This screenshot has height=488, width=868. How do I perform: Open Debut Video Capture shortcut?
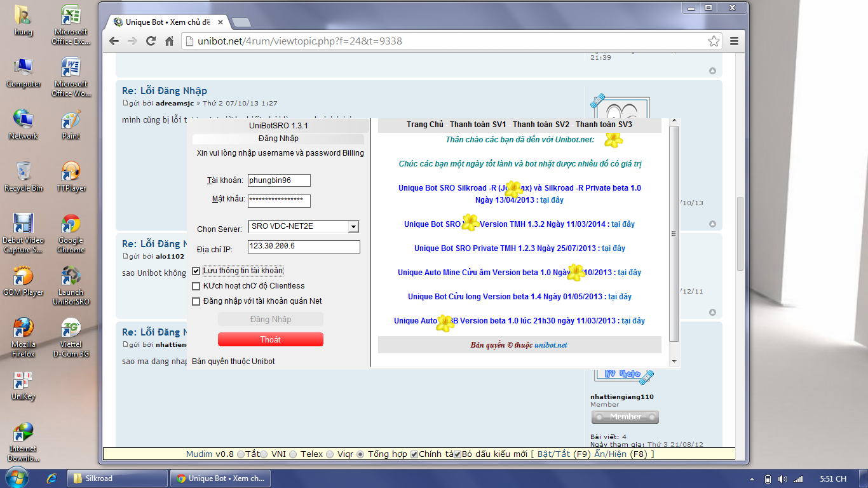click(x=24, y=233)
